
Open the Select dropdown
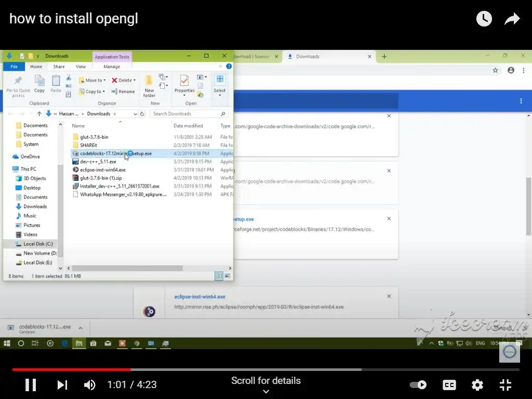click(x=220, y=85)
